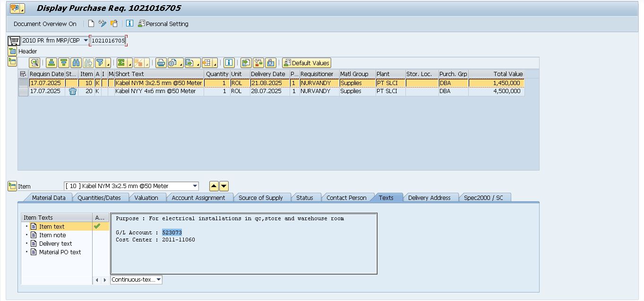Click the info icon in grid toolbar
The width and height of the screenshot is (644, 301).
[x=229, y=63]
